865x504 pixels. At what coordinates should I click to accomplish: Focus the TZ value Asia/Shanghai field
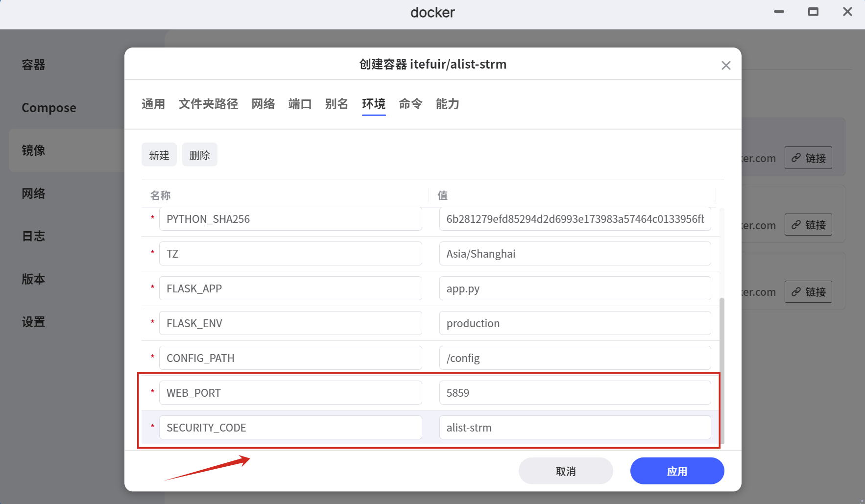575,254
